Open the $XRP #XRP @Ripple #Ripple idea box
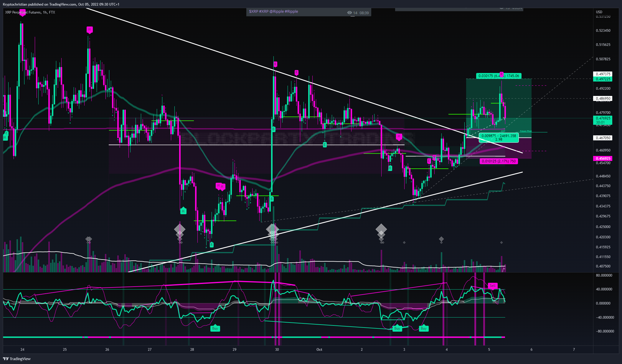Viewport: 622px width, 364px height. pyautogui.click(x=308, y=12)
